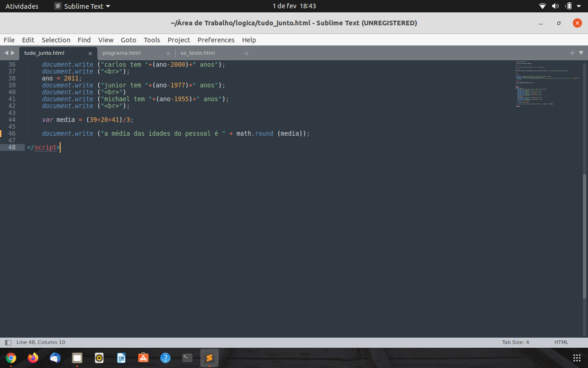The height and width of the screenshot is (368, 588).
Task: Click the previous tab left arrow
Action: (6, 53)
